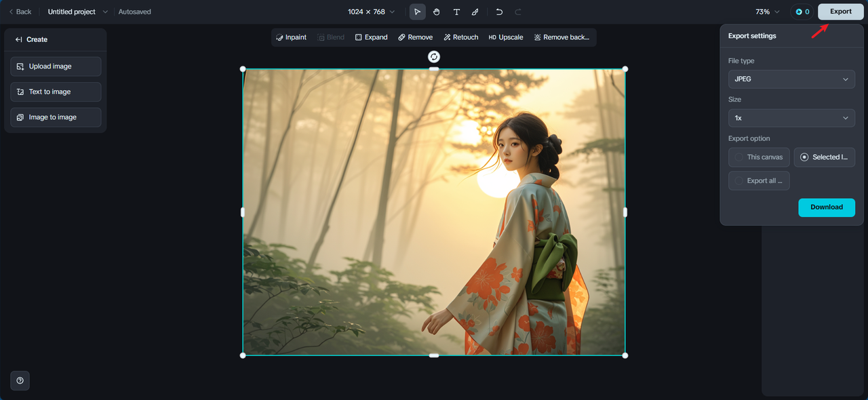The image size is (868, 400).
Task: Redo the last undone action
Action: (x=518, y=12)
